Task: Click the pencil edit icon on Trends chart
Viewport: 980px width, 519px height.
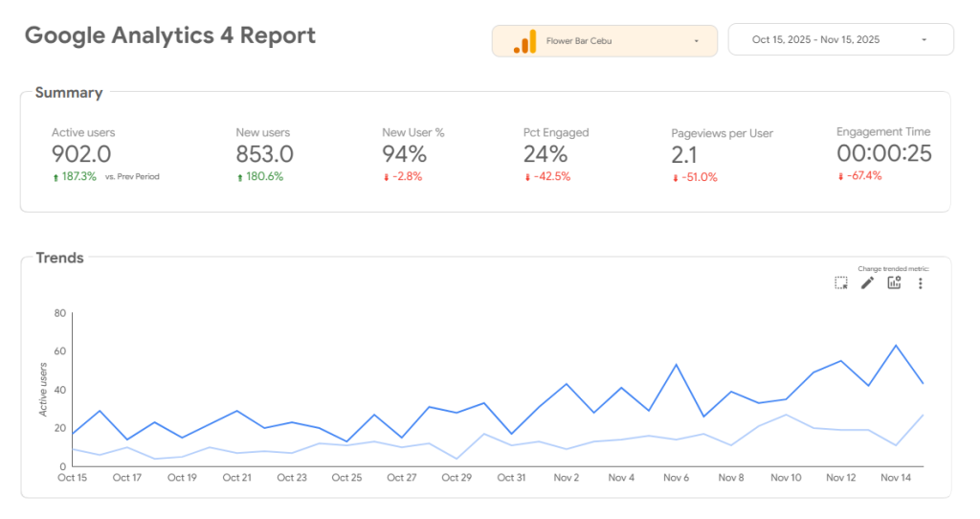Action: pos(867,282)
